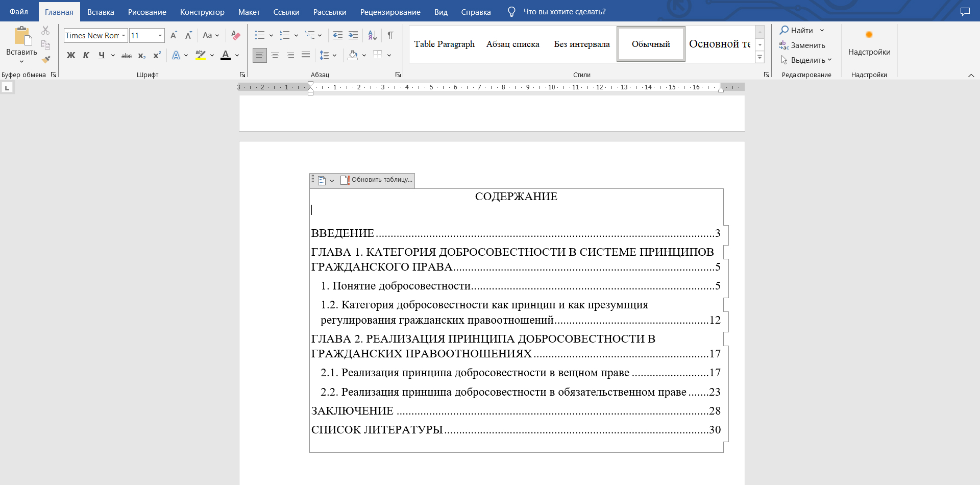Click the Copy icon
980x485 pixels.
pyautogui.click(x=46, y=45)
